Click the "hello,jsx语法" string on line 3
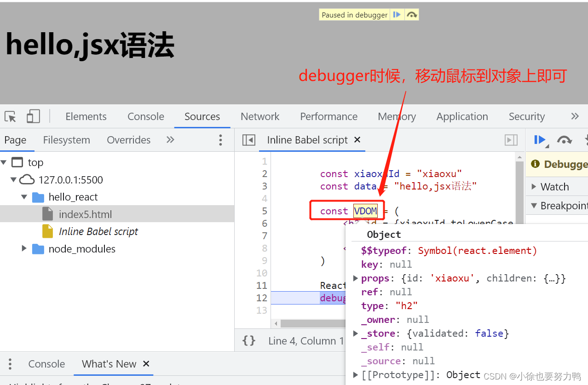 435,186
